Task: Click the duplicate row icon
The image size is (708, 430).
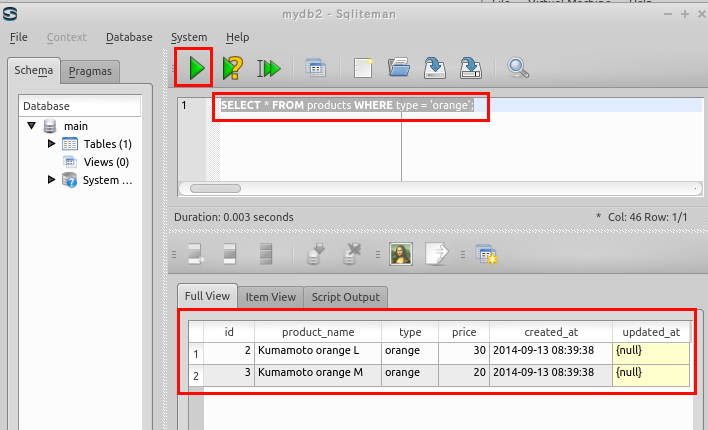Action: coord(230,254)
